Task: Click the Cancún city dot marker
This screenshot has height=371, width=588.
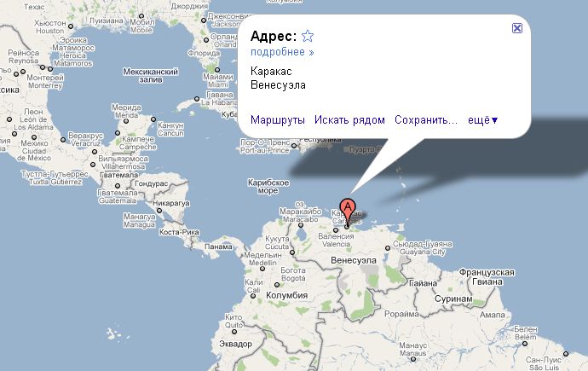Action: 153,119
